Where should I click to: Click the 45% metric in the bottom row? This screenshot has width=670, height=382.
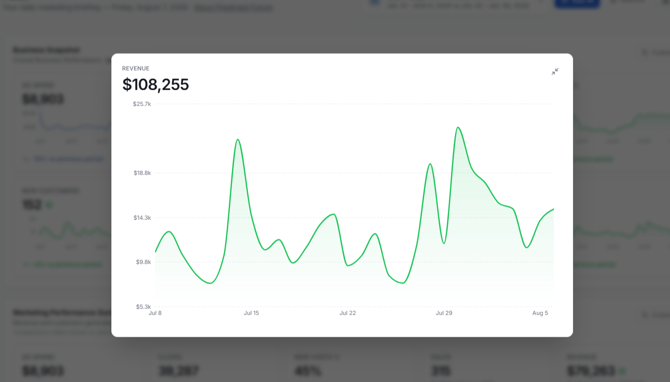click(x=308, y=371)
